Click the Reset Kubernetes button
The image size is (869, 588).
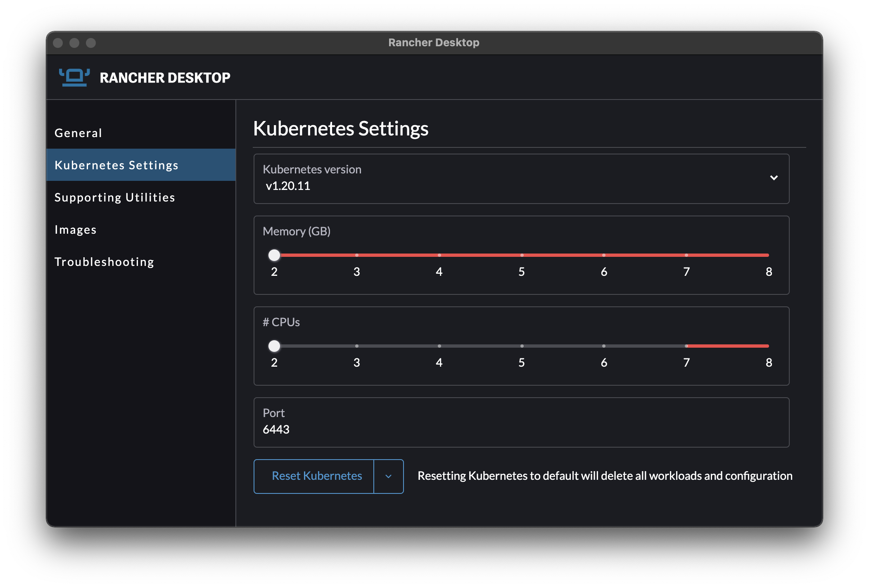pyautogui.click(x=316, y=476)
